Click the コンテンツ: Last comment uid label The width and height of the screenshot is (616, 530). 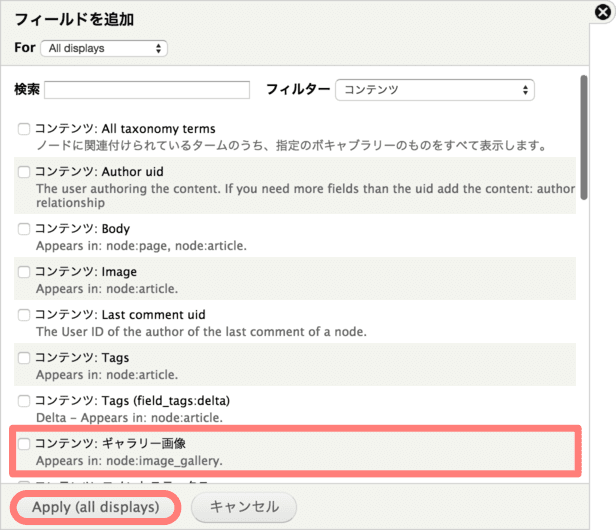pos(120,315)
